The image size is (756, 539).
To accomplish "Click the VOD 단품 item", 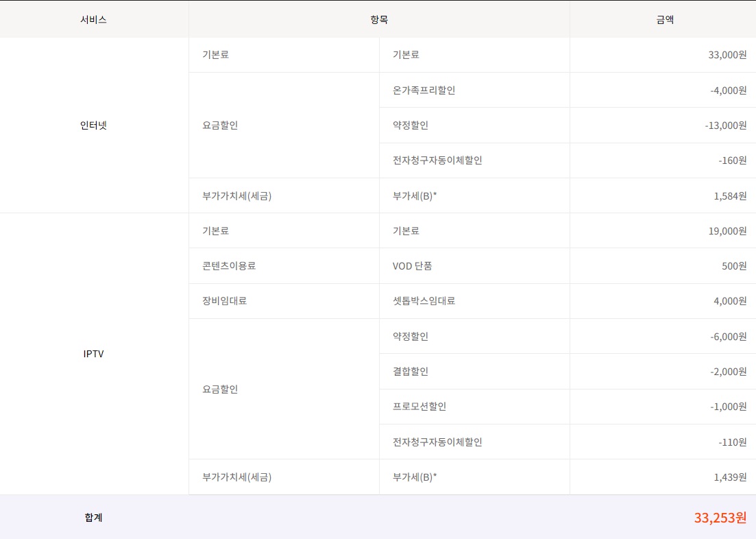I will (413, 266).
